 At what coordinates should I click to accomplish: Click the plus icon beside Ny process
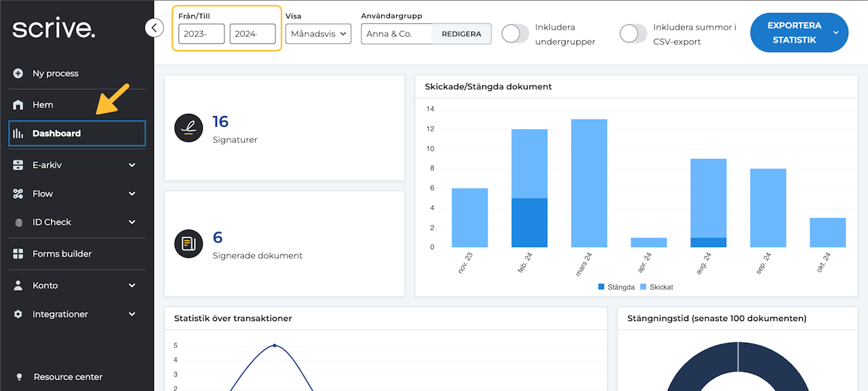point(18,73)
